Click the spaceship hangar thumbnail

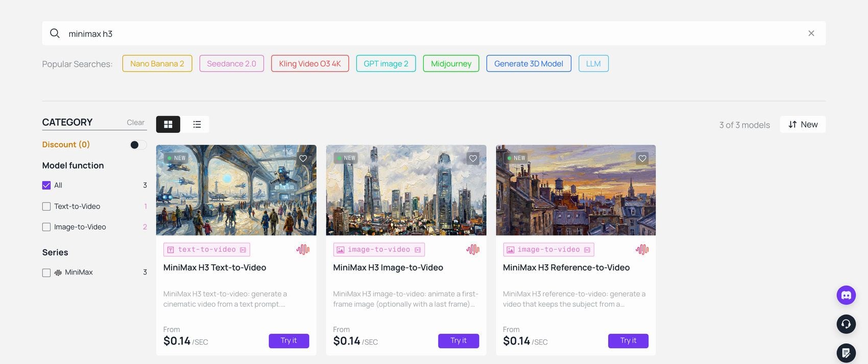click(x=236, y=190)
